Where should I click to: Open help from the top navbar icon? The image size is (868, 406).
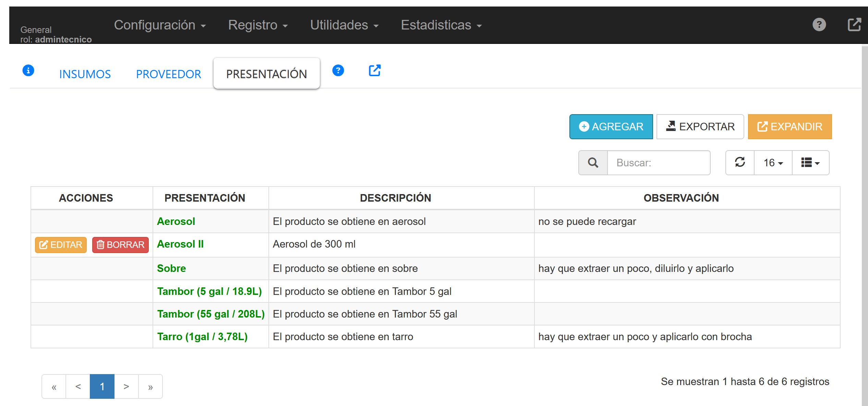pyautogui.click(x=819, y=25)
